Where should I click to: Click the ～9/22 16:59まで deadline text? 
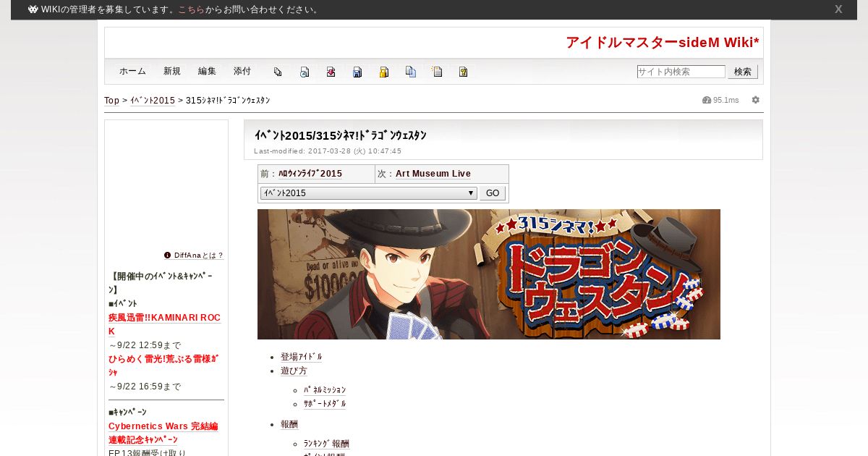tap(145, 387)
